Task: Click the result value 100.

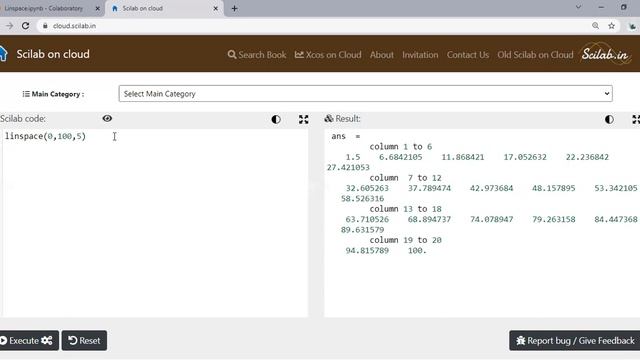Action: (417, 251)
